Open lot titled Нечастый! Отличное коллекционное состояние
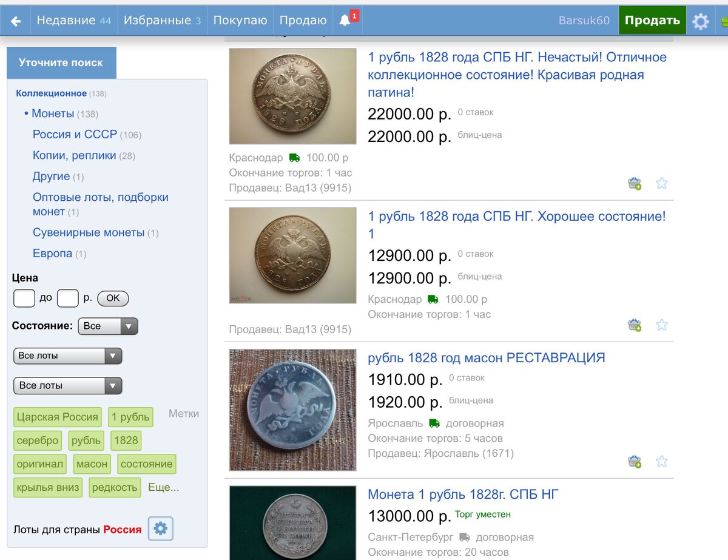Image resolution: width=728 pixels, height=560 pixels. click(x=517, y=75)
